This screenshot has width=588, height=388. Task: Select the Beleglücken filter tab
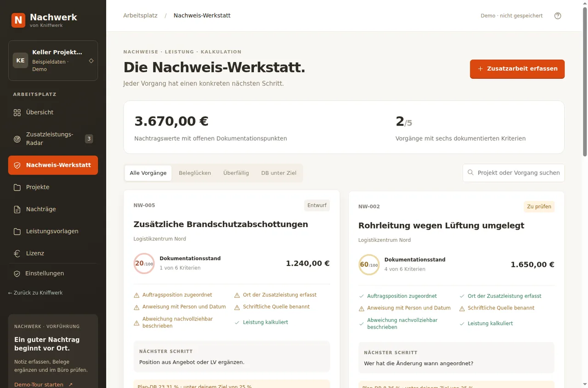click(195, 173)
